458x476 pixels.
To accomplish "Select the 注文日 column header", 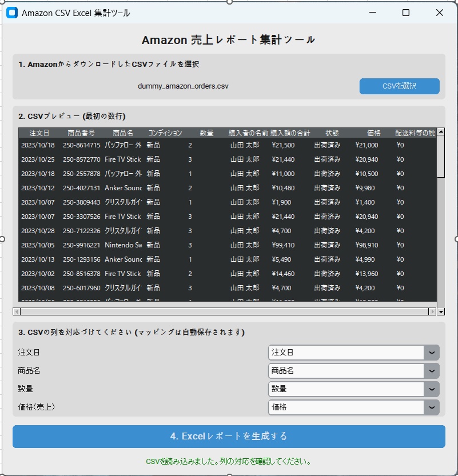I will pyautogui.click(x=38, y=132).
